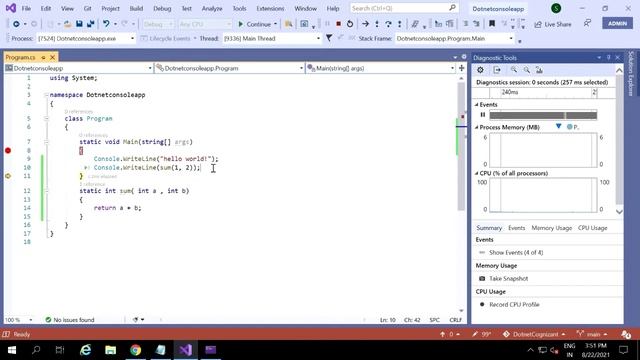This screenshot has width=640, height=360.
Task: Launch Chrome from the taskbar
Action: click(136, 350)
